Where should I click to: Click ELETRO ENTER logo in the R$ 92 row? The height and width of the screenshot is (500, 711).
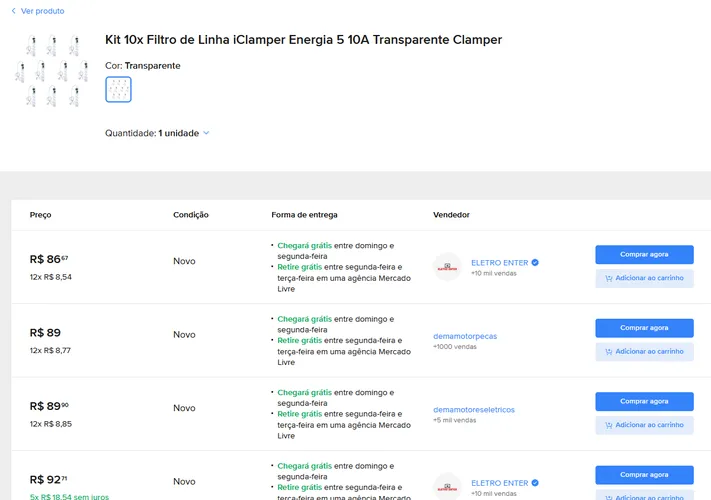pyautogui.click(x=447, y=486)
